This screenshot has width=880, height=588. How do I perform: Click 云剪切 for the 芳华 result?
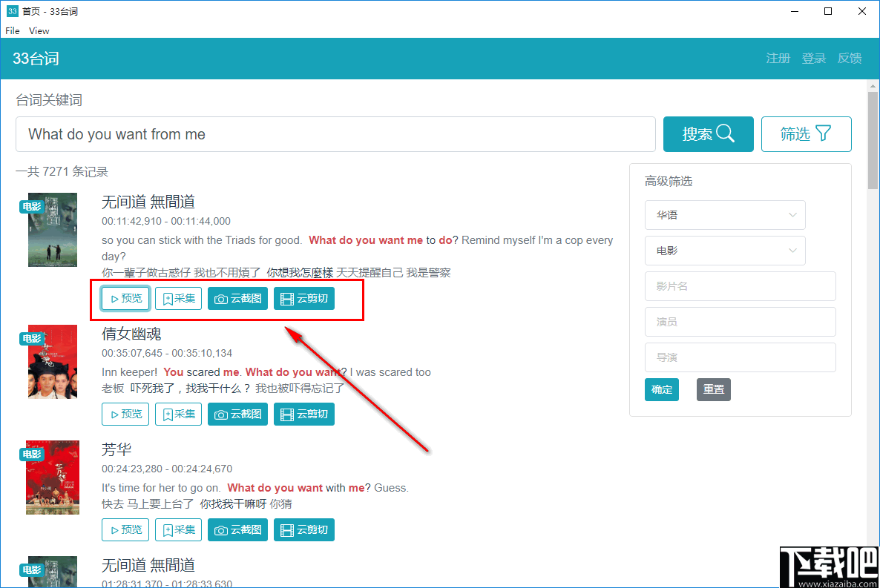(x=304, y=529)
